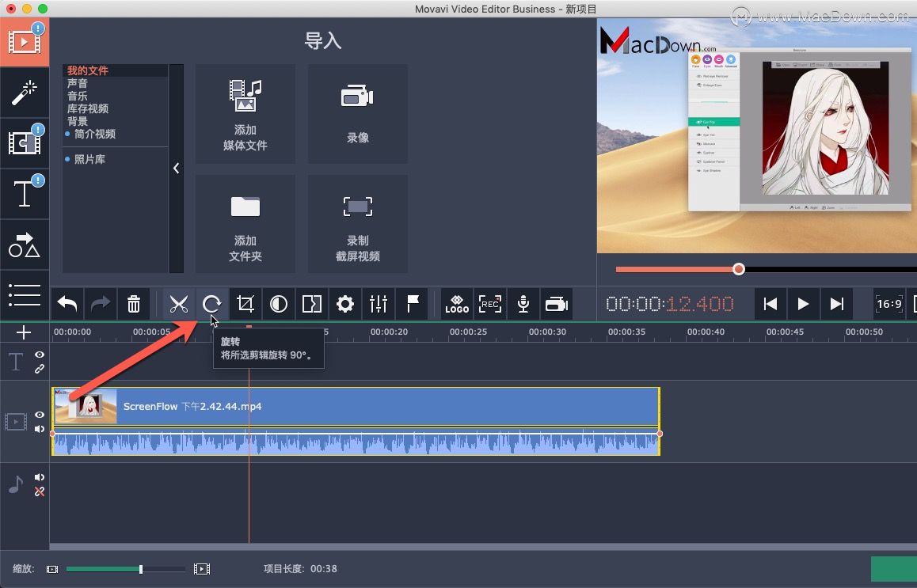
Task: Click the Undo arrow
Action: tap(67, 304)
